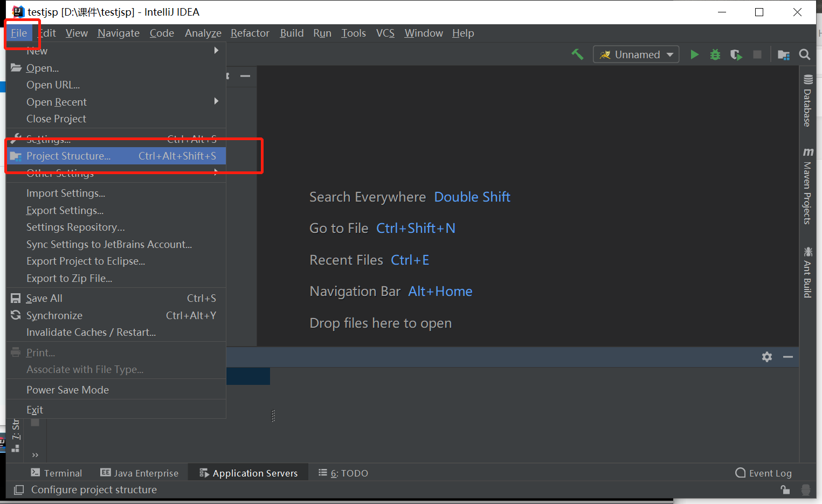This screenshot has height=504, width=822.
Task: Open the Database tool window
Action: point(807,101)
